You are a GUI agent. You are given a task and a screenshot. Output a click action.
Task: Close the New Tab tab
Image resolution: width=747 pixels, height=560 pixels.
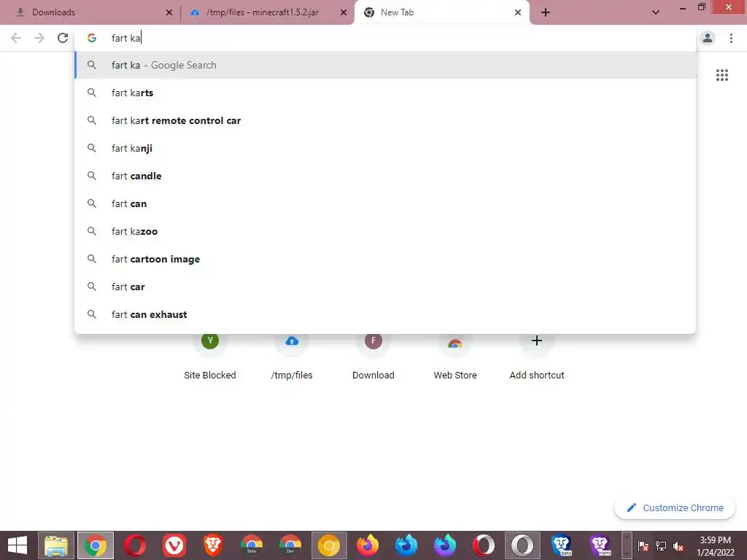518,12
